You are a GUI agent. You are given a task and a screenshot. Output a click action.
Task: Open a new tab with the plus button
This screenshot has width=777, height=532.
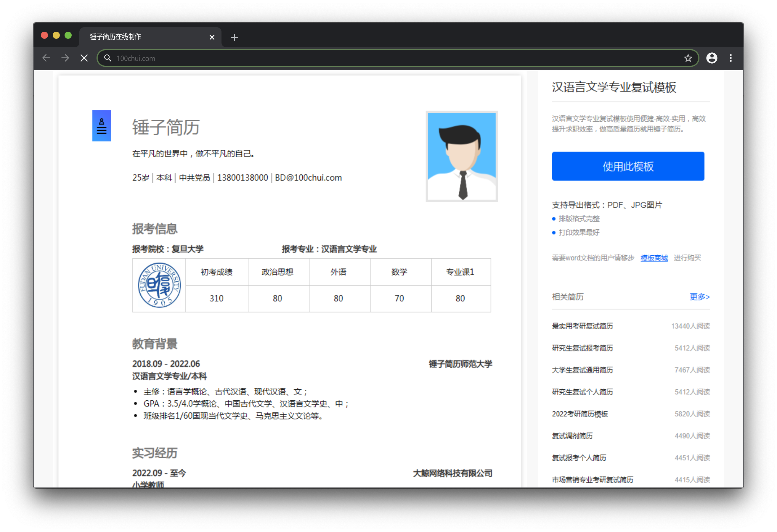point(234,37)
